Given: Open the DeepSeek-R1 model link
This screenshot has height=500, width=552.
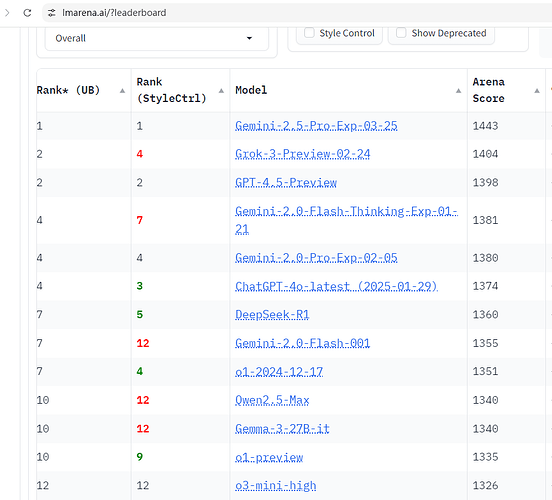Looking at the screenshot, I should coord(272,314).
